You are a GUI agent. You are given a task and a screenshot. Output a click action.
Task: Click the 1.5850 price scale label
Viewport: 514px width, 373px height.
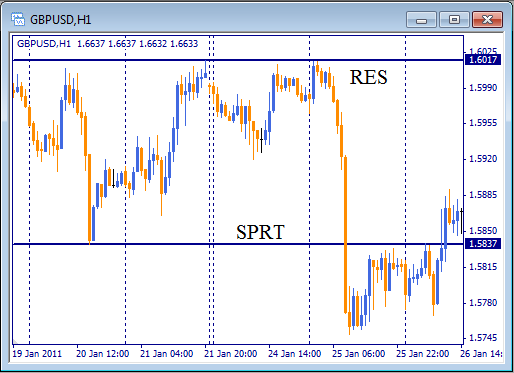[x=483, y=230]
